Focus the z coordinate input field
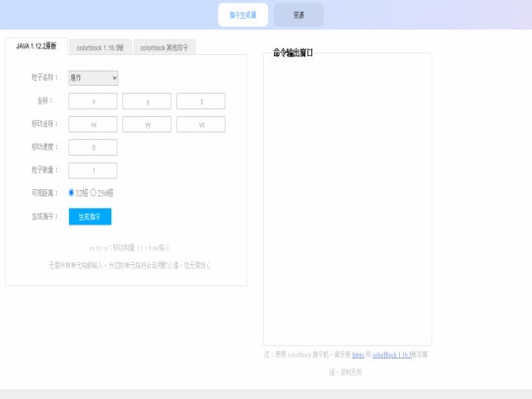Image resolution: width=532 pixels, height=399 pixels. [201, 101]
